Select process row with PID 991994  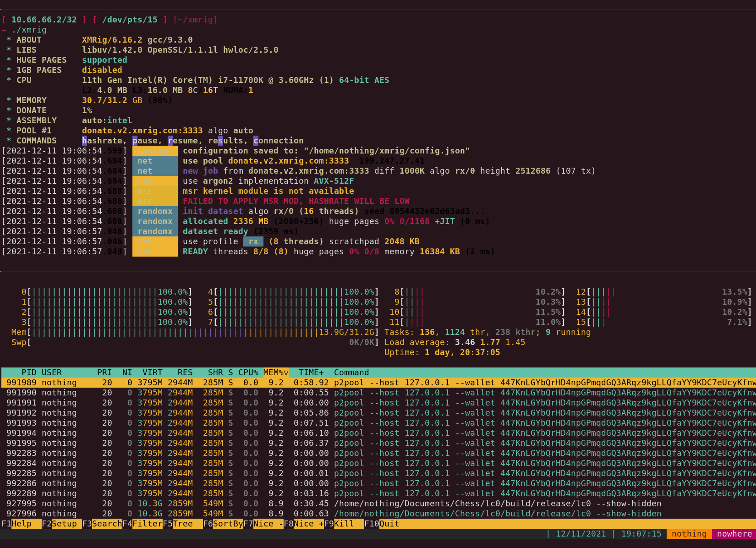[378, 433]
